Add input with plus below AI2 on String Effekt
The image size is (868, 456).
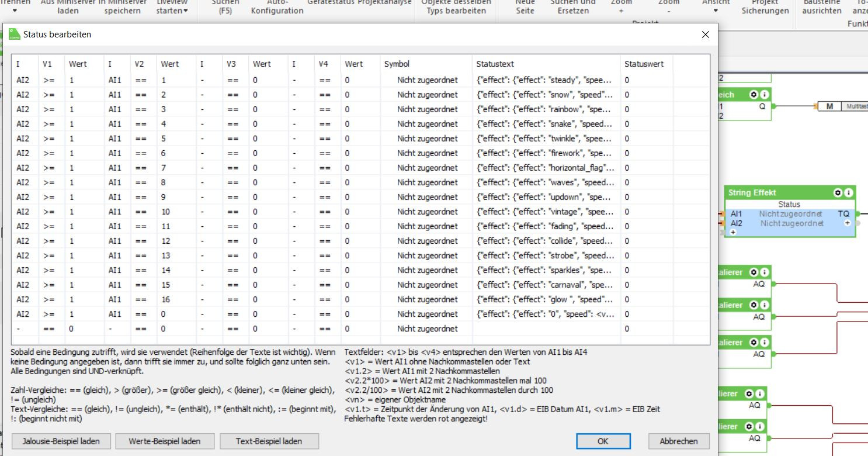pos(733,232)
